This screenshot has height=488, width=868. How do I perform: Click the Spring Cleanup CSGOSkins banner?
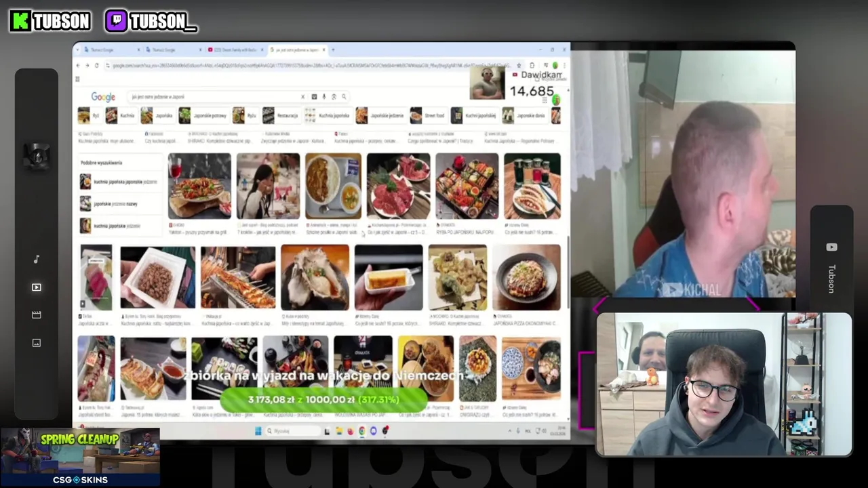(x=80, y=457)
